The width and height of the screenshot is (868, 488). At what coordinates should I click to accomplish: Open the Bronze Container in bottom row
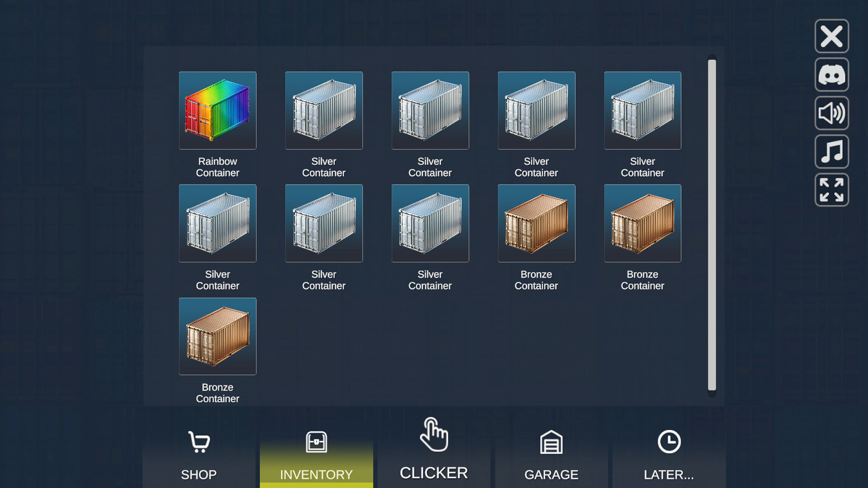pos(217,336)
